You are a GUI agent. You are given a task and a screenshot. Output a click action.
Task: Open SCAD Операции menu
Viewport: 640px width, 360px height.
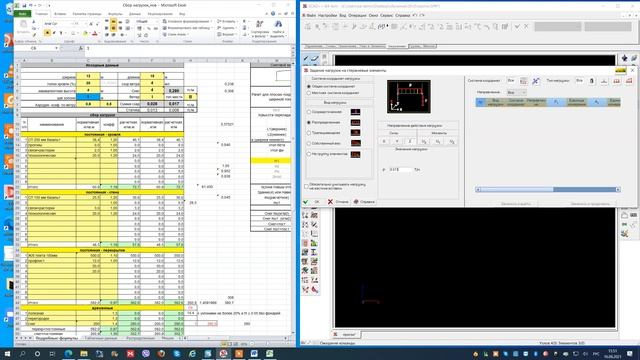pos(358,15)
